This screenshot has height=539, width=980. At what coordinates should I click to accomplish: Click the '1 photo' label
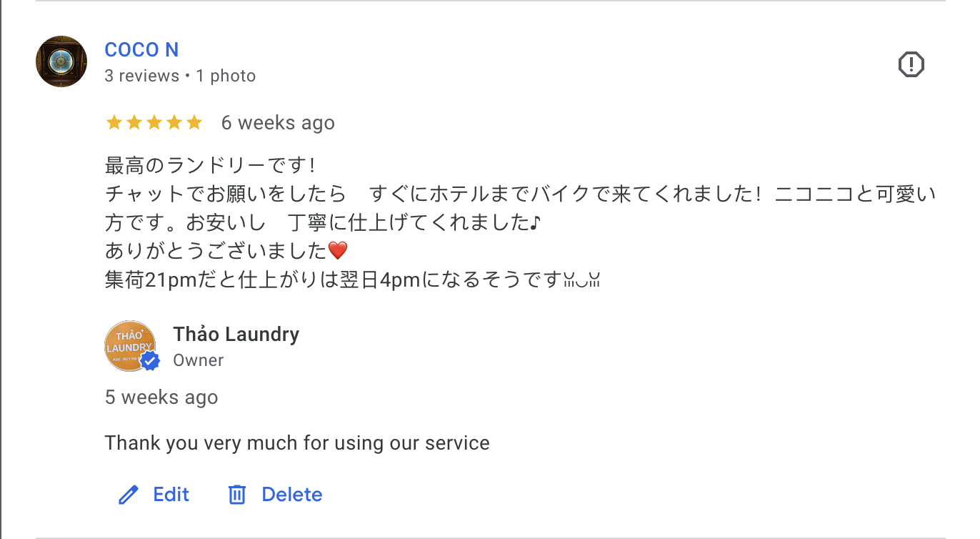click(225, 75)
